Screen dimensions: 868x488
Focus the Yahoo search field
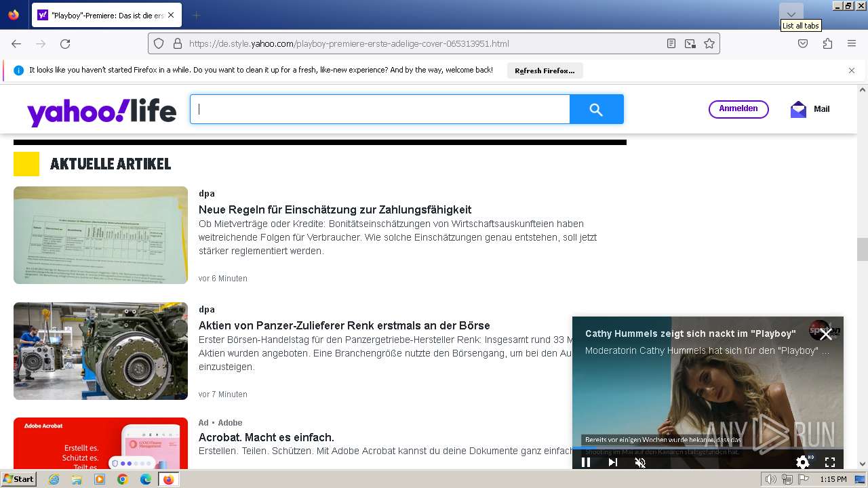(380, 109)
